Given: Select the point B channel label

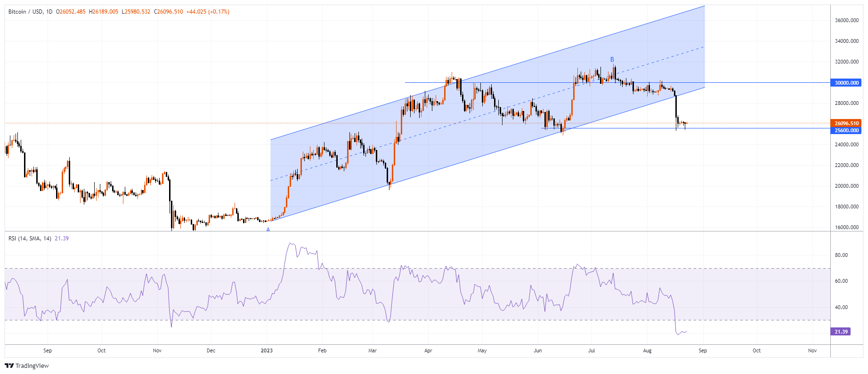Looking at the screenshot, I should [x=612, y=60].
